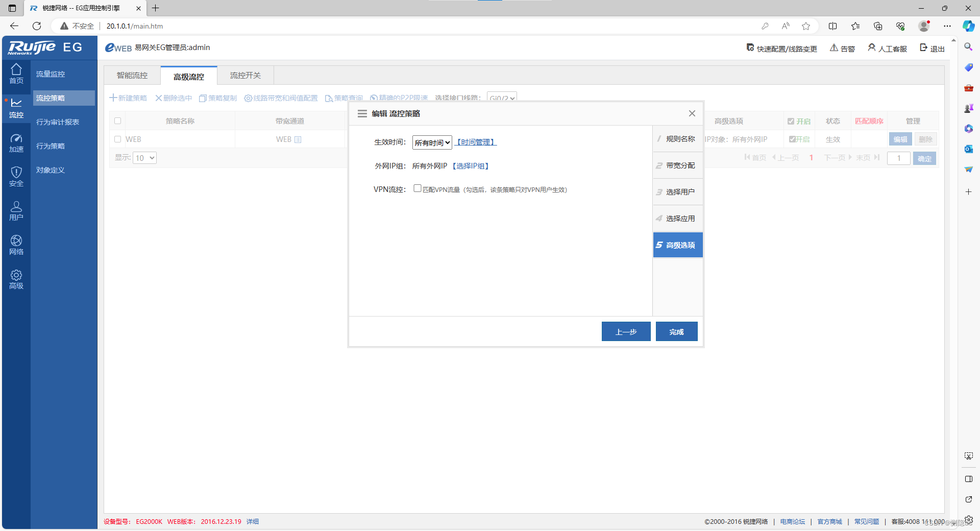This screenshot has height=531, width=980.
Task: Go back in browser history
Action: pos(14,26)
